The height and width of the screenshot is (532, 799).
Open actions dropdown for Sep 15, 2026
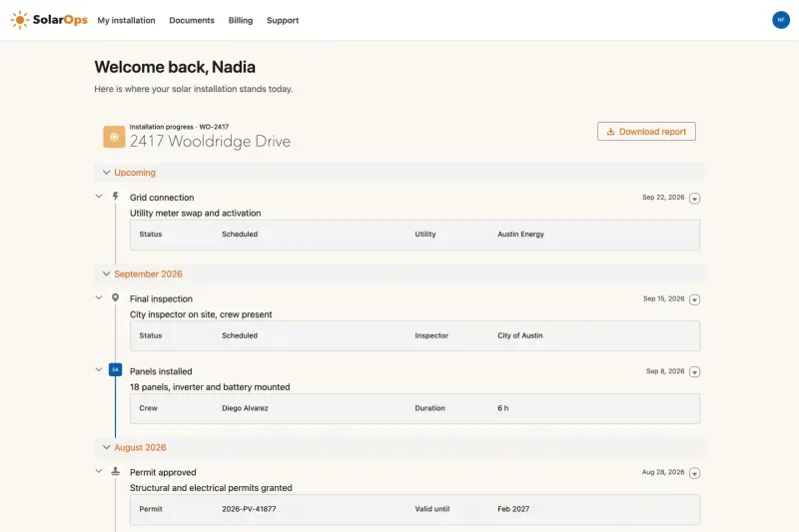694,299
